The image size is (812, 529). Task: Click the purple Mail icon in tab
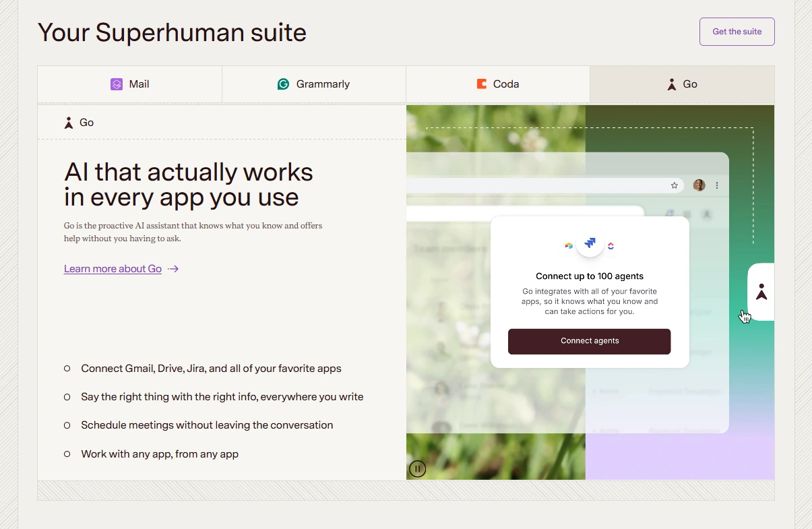117,84
